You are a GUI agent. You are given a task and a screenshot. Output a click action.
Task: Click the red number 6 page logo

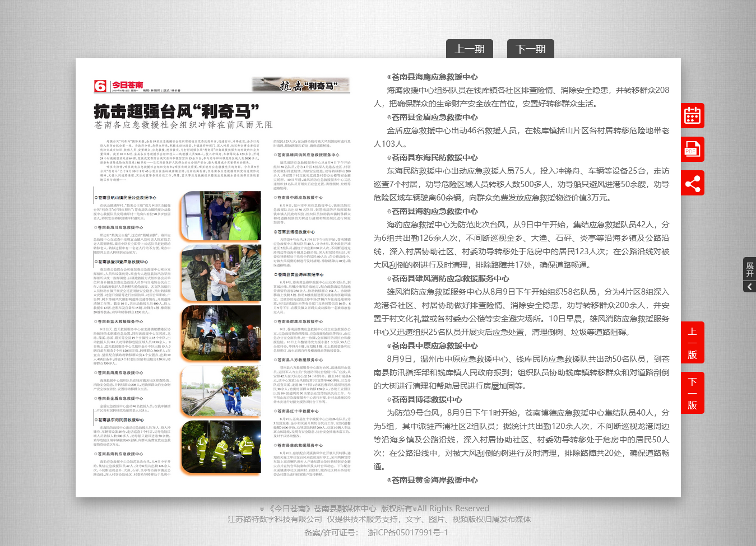coord(100,86)
